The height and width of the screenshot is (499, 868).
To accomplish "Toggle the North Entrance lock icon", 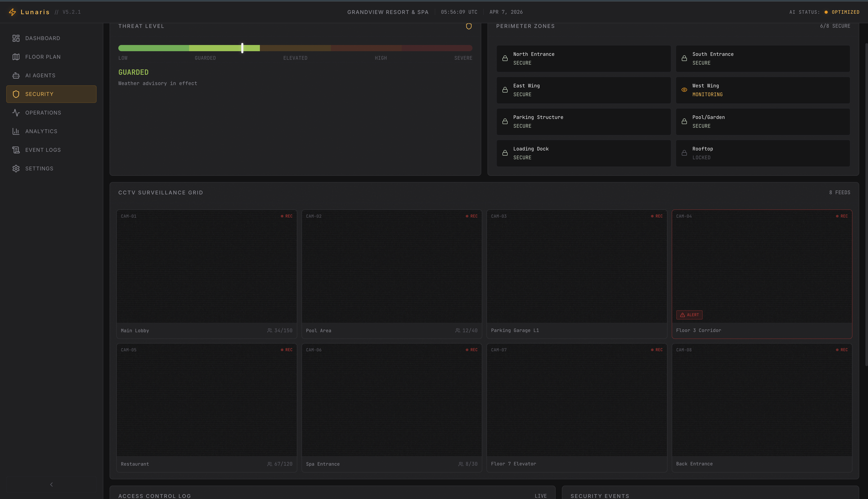I will pyautogui.click(x=505, y=58).
